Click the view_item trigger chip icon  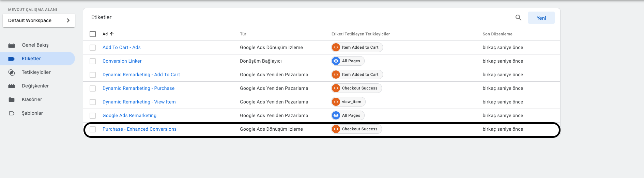tap(336, 102)
